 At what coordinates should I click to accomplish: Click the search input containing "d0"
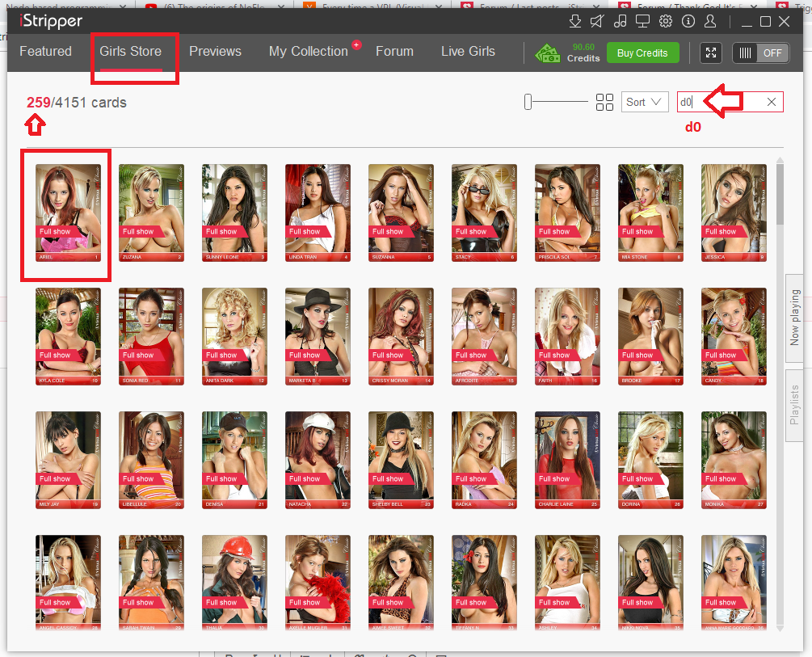tap(719, 102)
